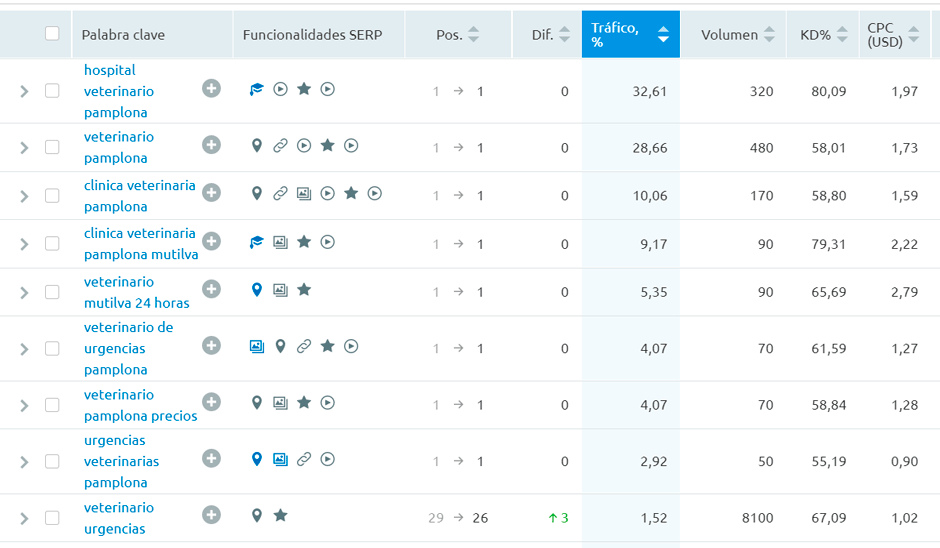
Task: Click the map pin icon in 'veterinario pamplona' row
Action: point(257,146)
